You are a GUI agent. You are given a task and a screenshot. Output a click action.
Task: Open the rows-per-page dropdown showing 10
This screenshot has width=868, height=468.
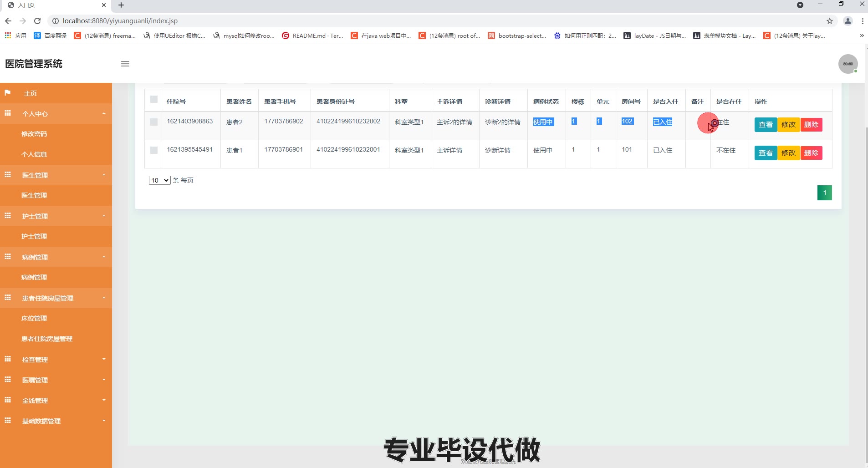coord(159,180)
